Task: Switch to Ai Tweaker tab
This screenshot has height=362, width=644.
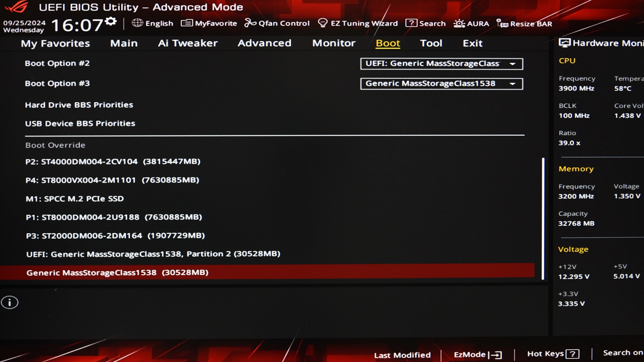Action: tap(188, 43)
